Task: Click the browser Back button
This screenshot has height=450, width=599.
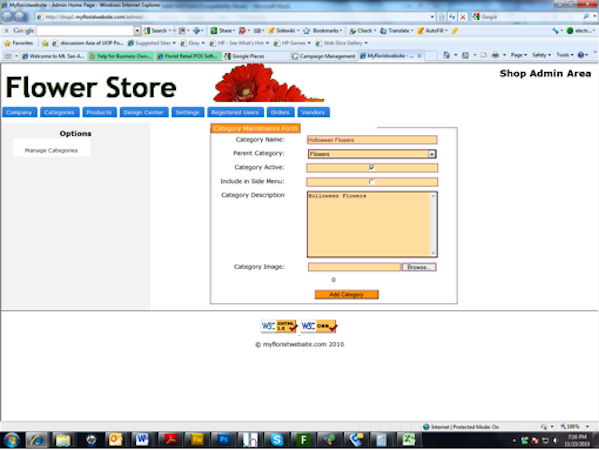Action: (x=7, y=16)
